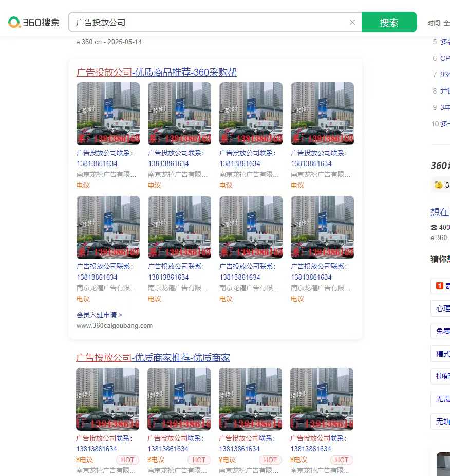Select the suggestion chip starting with 心理

[441, 308]
